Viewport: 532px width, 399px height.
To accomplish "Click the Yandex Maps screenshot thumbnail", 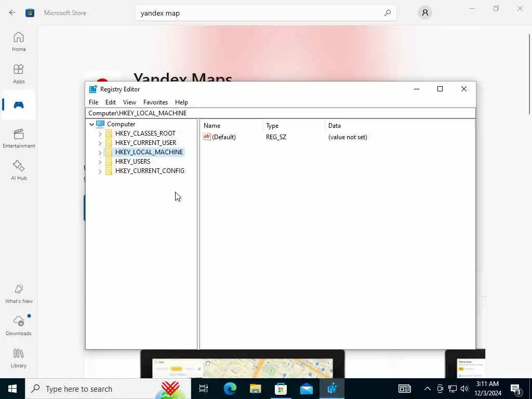I will point(243,364).
